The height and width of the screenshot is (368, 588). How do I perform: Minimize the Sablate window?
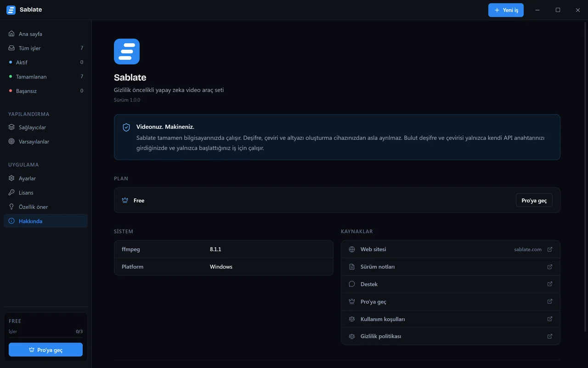point(537,10)
